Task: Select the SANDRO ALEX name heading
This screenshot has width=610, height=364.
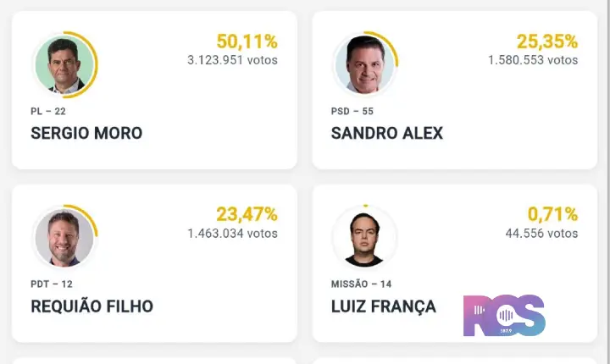Action: [x=386, y=134]
